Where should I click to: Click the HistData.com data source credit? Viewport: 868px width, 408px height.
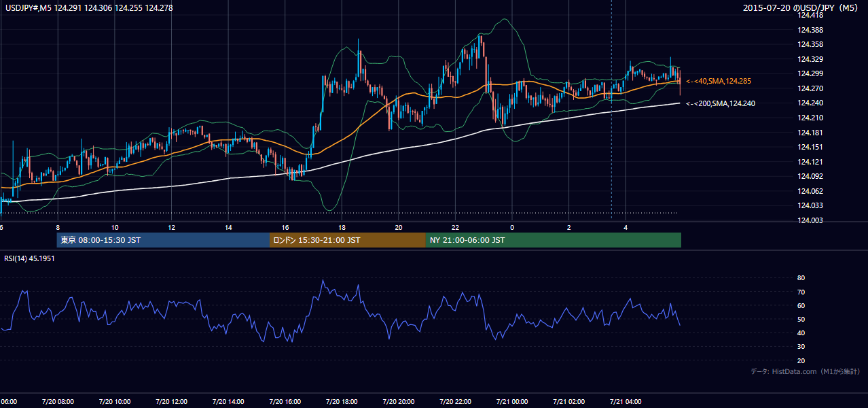point(805,371)
